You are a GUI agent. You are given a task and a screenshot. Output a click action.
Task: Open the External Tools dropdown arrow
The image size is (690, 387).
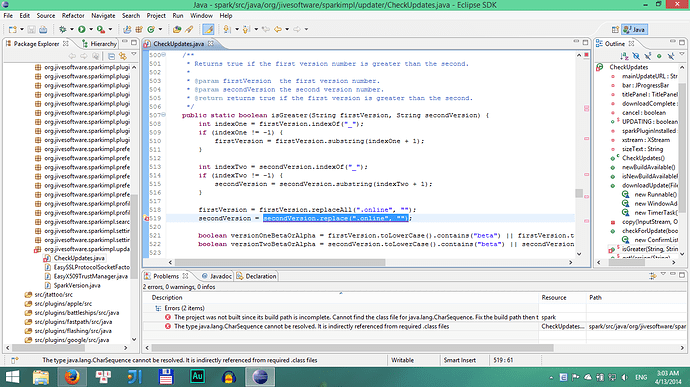pos(110,29)
